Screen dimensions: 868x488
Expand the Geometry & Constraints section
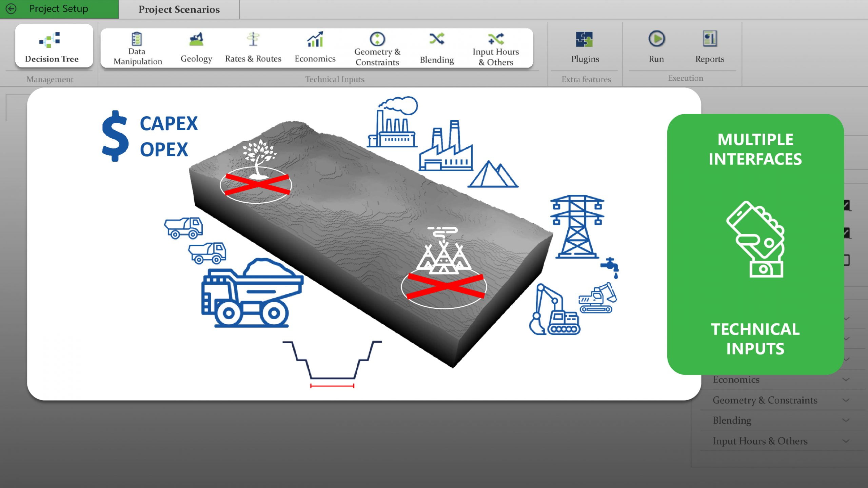[x=846, y=400]
